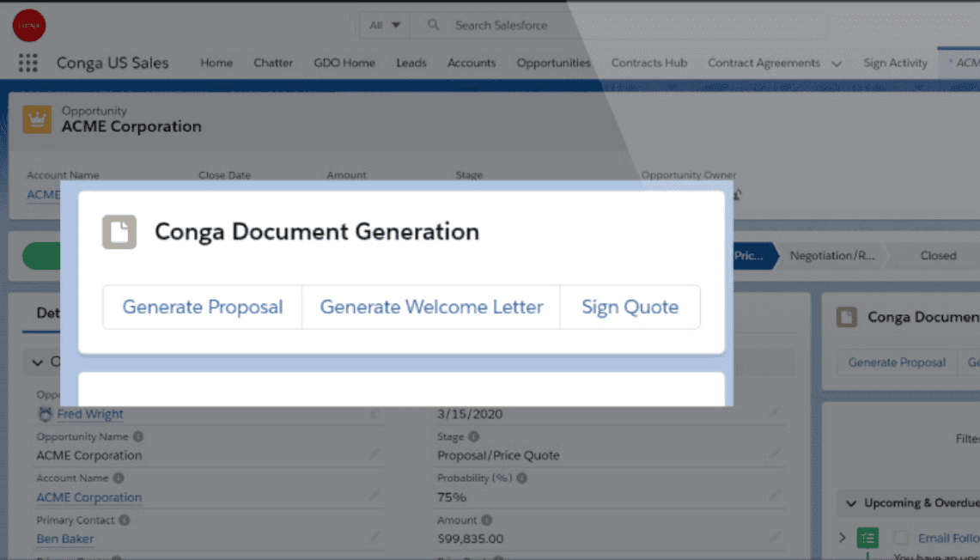Collapse the Upcoming & Overdue section
This screenshot has width=980, height=560.
850,503
